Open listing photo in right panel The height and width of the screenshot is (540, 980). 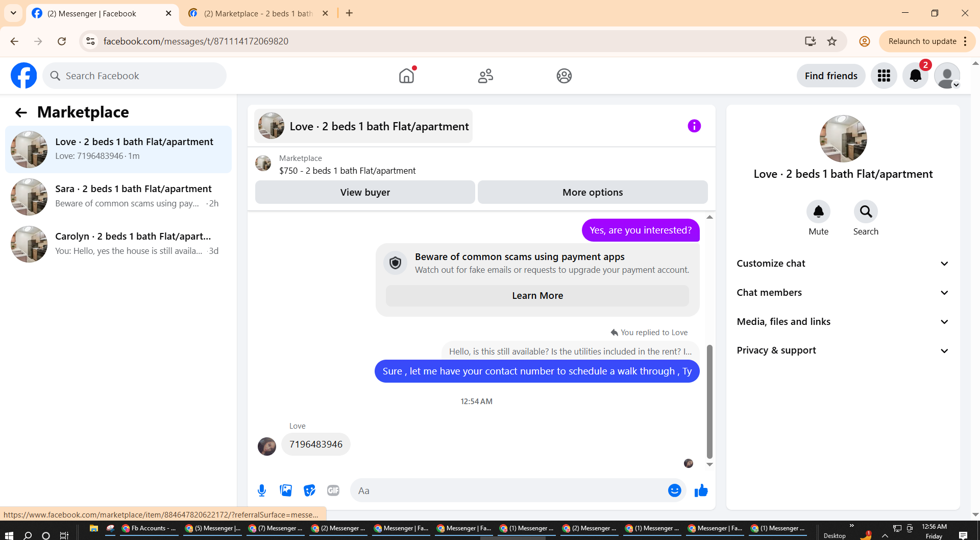click(843, 139)
